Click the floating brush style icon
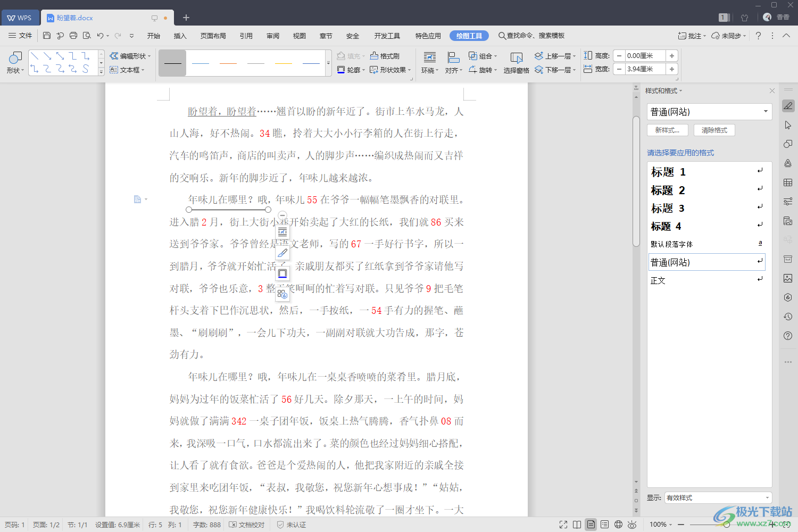 point(282,253)
